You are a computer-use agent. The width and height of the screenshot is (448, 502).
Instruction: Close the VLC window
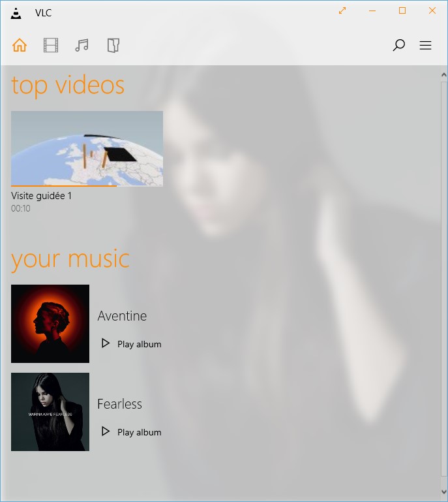[432, 10]
